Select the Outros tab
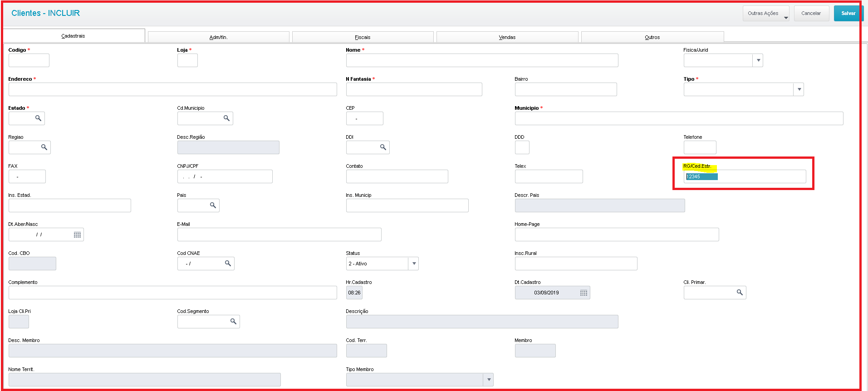This screenshot has height=391, width=868. click(x=652, y=37)
